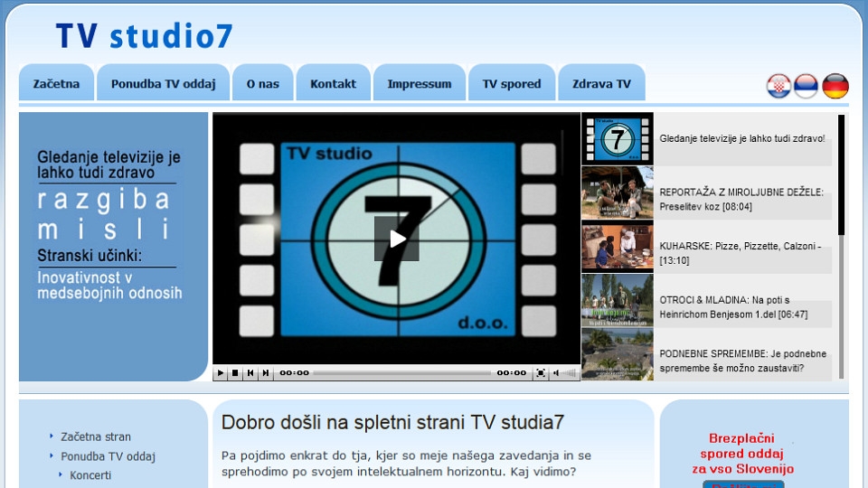Open the Začetna stran sidebar link
Screen dimensions: 868x488
pyautogui.click(x=96, y=436)
